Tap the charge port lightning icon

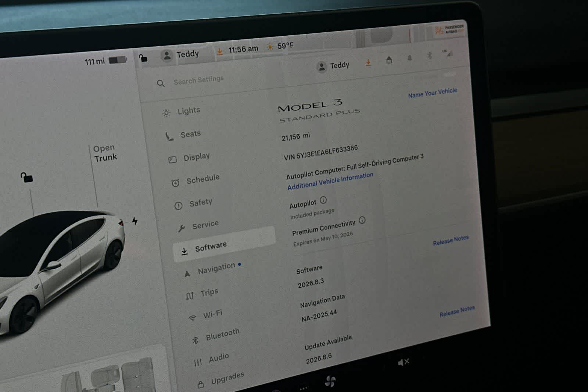pyautogui.click(x=135, y=221)
